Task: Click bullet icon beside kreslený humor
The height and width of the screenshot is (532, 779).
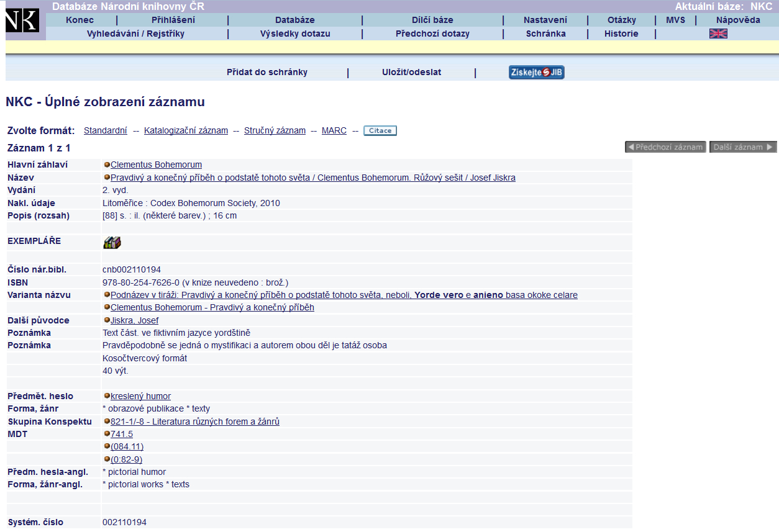Action: tap(107, 397)
